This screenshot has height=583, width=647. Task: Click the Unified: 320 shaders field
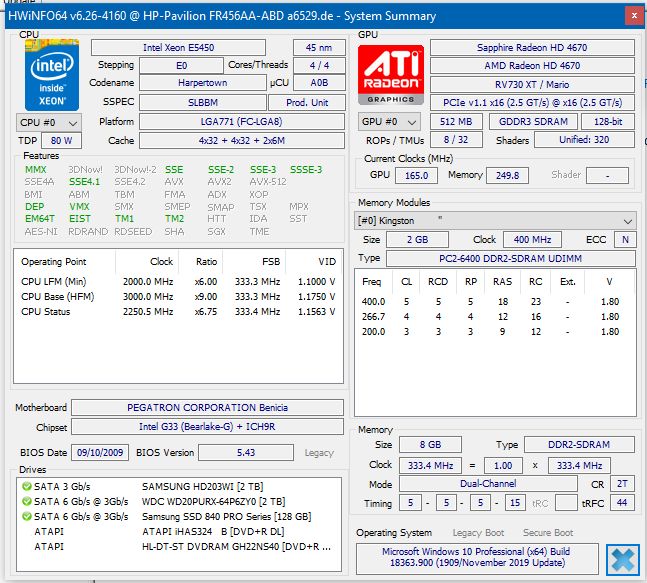coord(584,140)
